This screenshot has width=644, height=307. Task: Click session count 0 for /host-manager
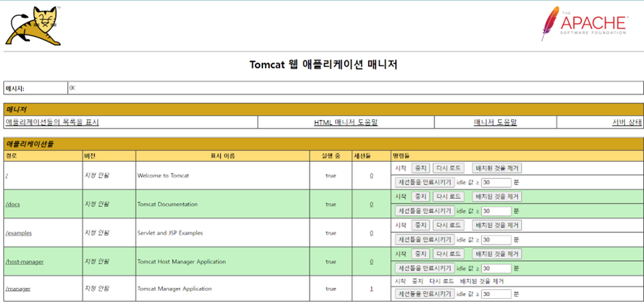coord(371,262)
